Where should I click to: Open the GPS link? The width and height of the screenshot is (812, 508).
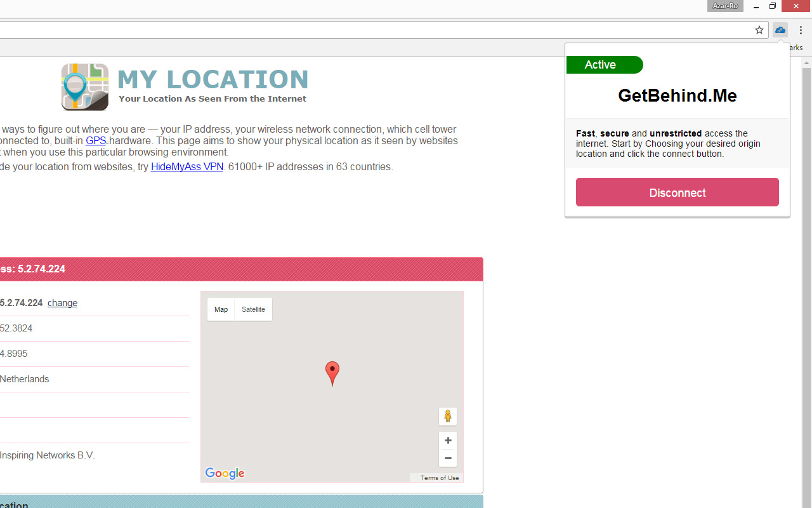point(96,140)
